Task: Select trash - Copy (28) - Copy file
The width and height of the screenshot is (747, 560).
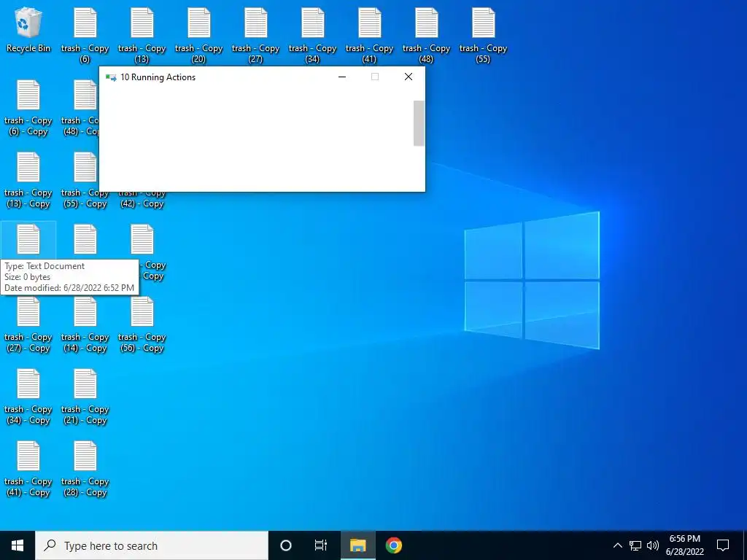Action: point(85,469)
